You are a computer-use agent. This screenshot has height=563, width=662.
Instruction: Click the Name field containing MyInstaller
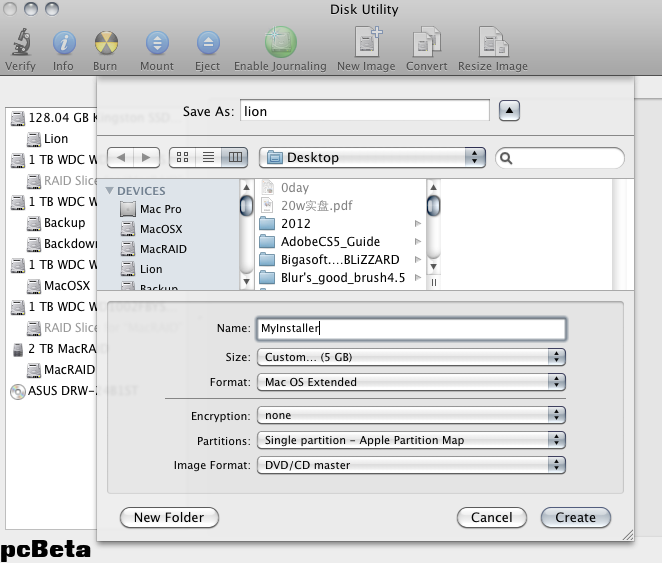[411, 329]
